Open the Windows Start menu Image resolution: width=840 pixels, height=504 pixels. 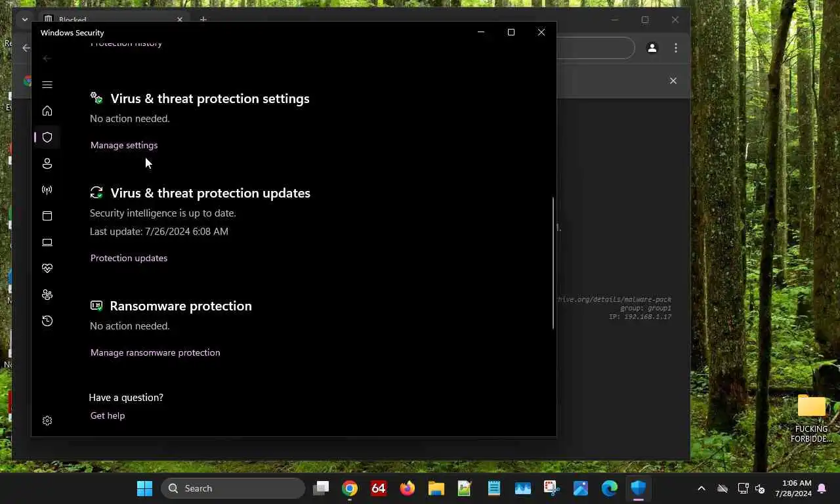144,488
